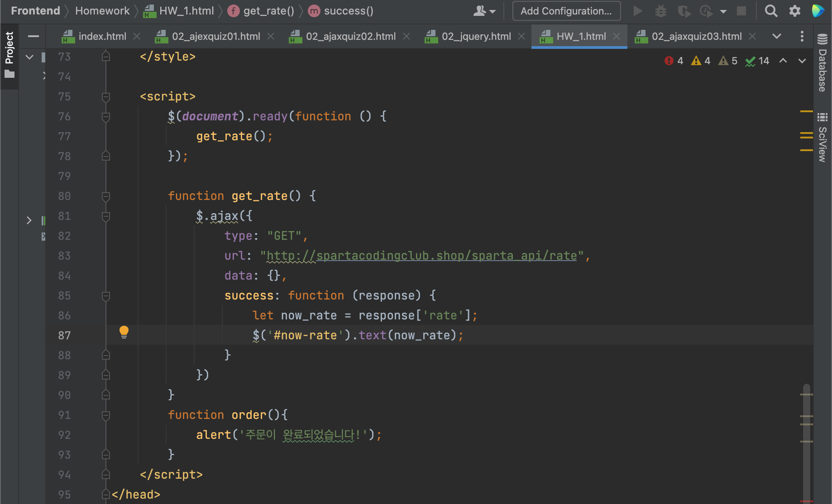Open the Profiler tool icon

tap(706, 11)
